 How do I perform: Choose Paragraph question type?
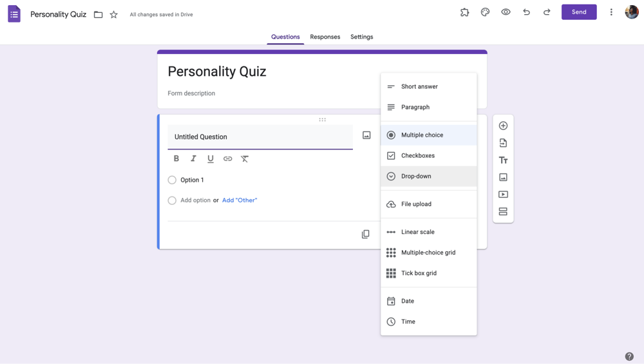429,107
